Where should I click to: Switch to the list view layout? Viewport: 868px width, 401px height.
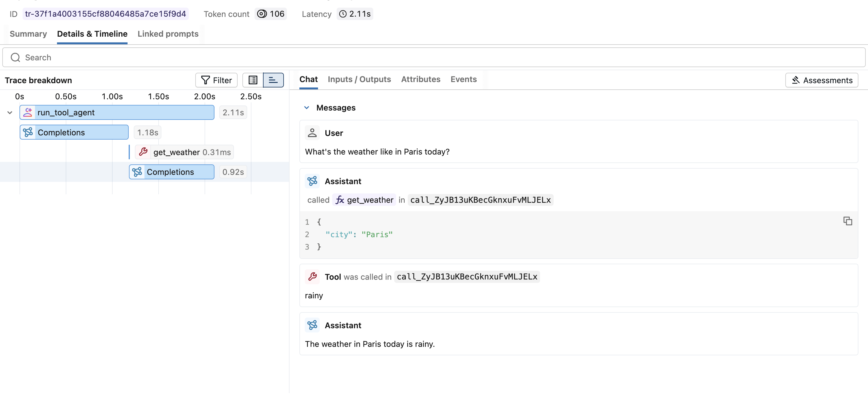tap(252, 80)
